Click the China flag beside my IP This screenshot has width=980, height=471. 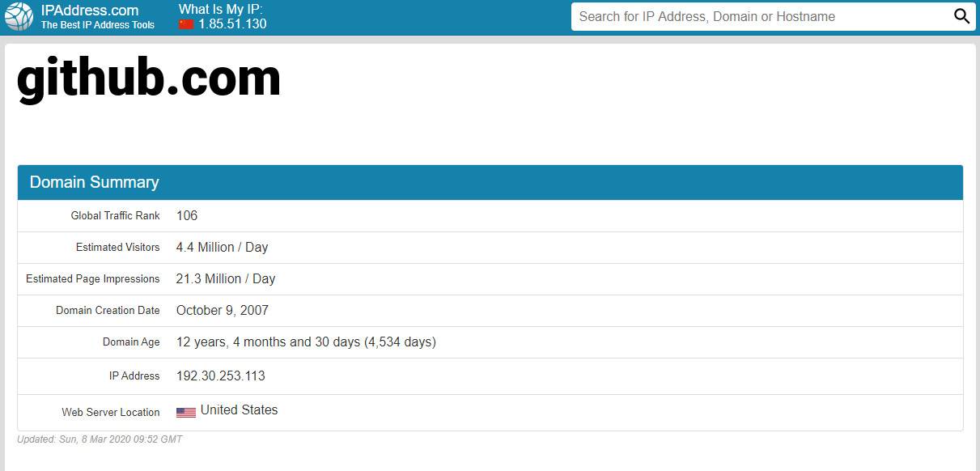[186, 24]
